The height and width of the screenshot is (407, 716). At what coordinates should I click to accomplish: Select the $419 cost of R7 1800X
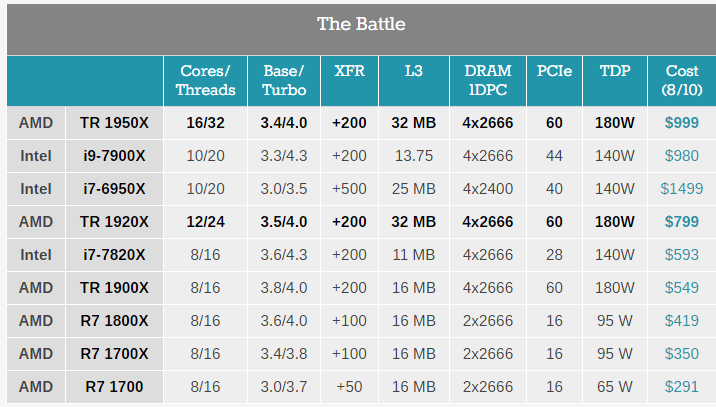[x=681, y=321]
